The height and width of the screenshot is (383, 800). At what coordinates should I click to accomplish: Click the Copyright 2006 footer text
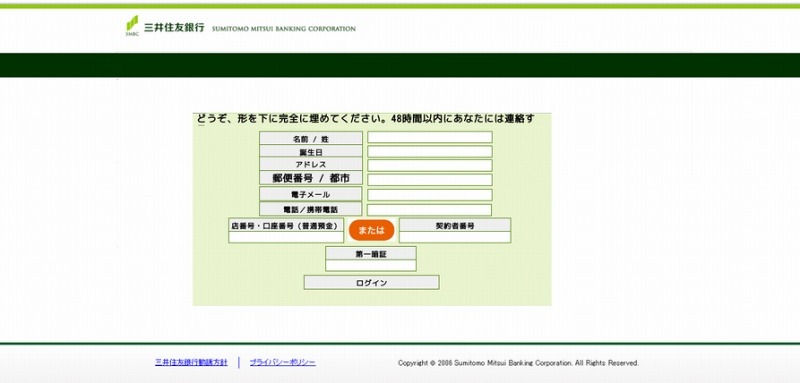coord(518,363)
